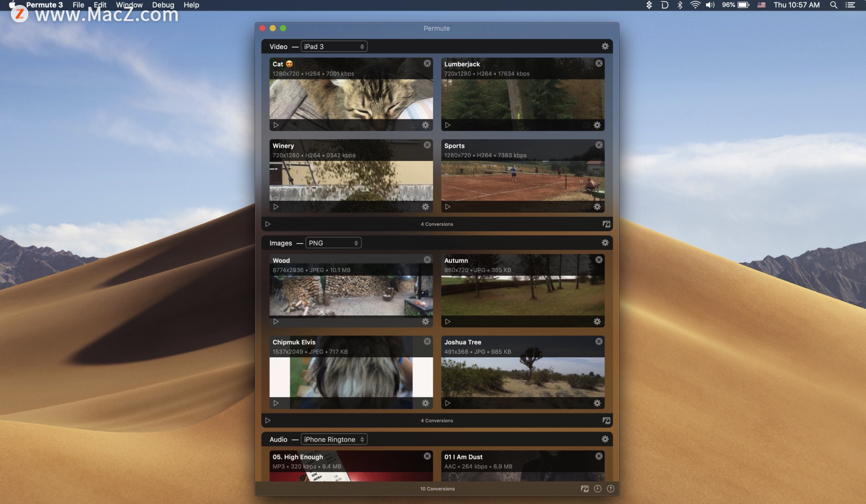Open settings gear for the Images group
Image resolution: width=866 pixels, height=504 pixels.
pos(605,243)
